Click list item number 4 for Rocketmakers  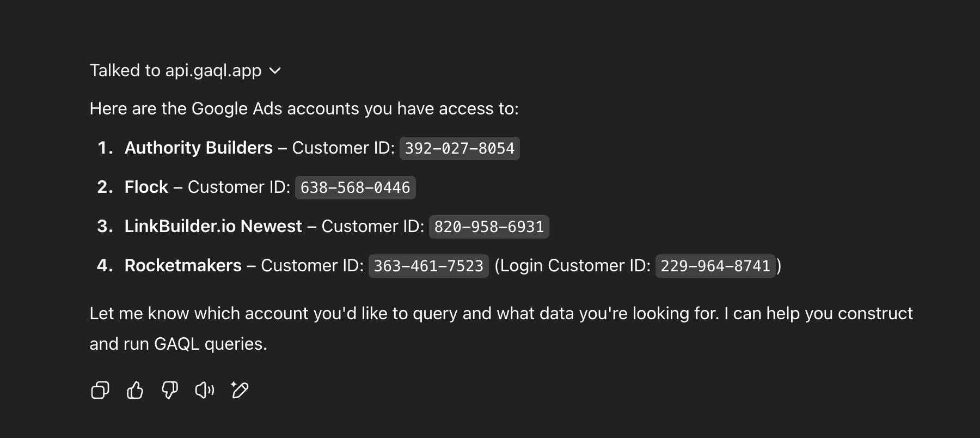[x=104, y=266]
